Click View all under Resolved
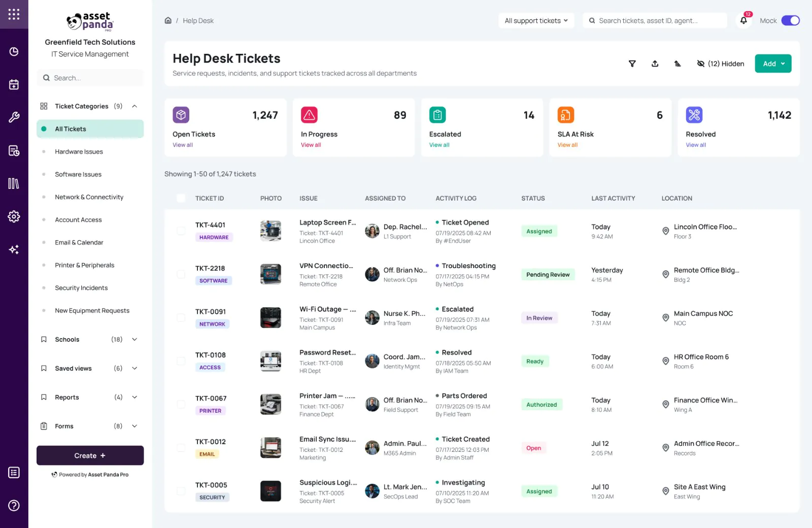Image resolution: width=812 pixels, height=528 pixels. 696,145
